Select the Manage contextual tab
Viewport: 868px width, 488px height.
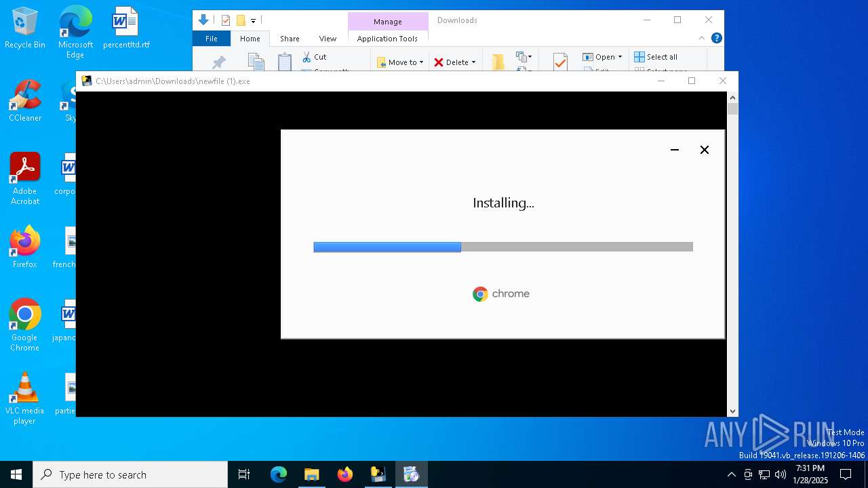tap(388, 22)
